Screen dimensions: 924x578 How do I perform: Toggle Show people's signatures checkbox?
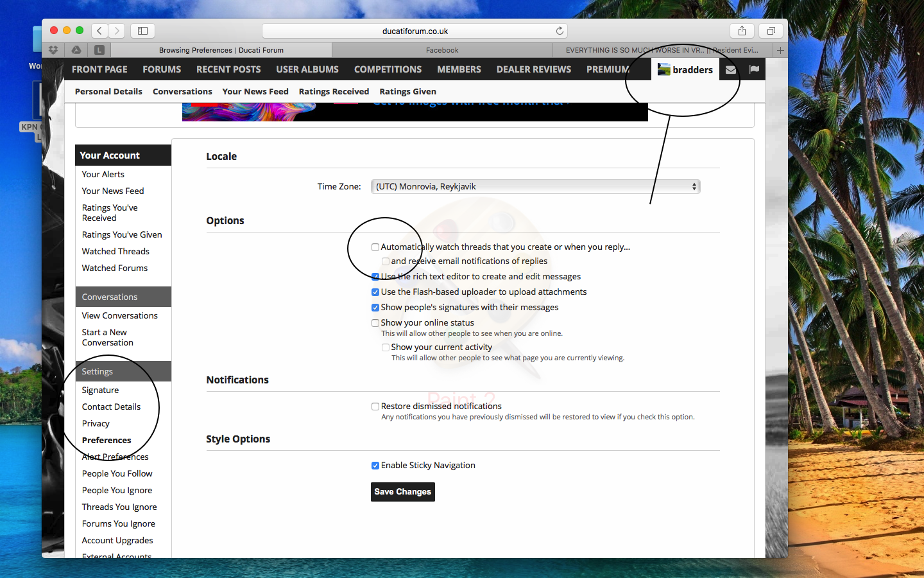tap(375, 308)
